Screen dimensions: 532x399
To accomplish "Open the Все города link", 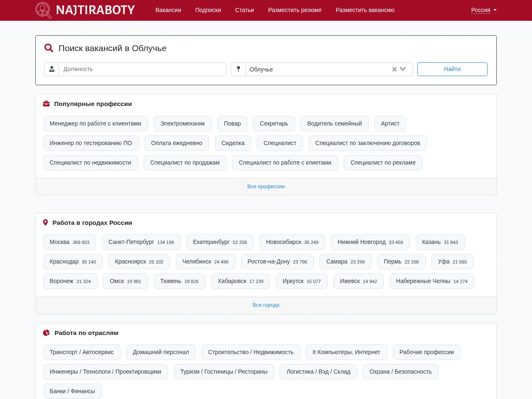I will click(x=266, y=305).
